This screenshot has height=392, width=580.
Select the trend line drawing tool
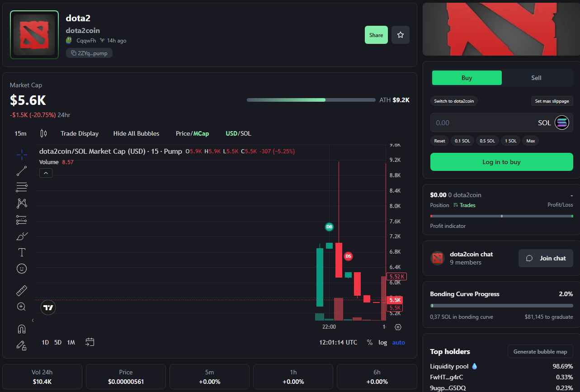coord(22,171)
